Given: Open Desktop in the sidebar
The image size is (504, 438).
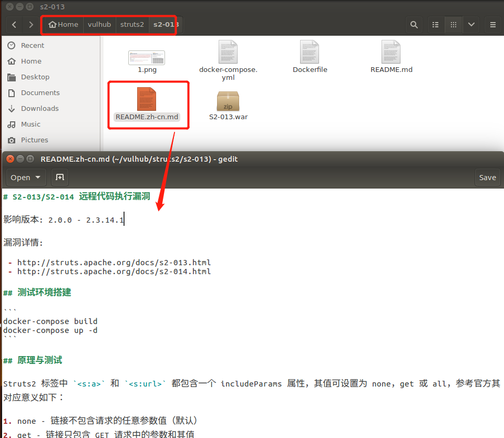Looking at the screenshot, I should 35,77.
